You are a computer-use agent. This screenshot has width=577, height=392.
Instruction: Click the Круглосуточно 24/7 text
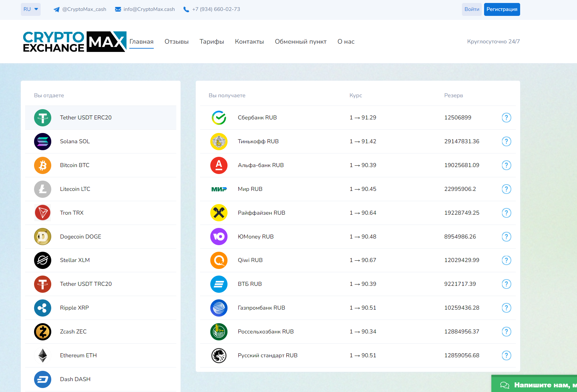[x=493, y=42]
